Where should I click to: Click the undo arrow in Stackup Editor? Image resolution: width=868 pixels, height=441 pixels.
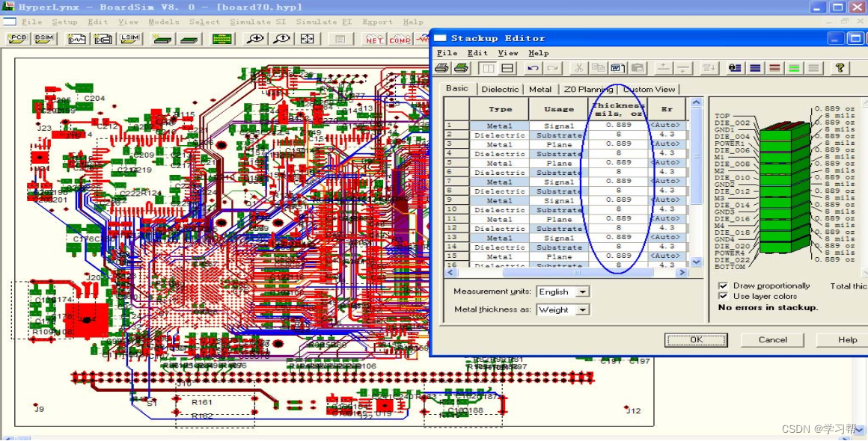[x=533, y=68]
